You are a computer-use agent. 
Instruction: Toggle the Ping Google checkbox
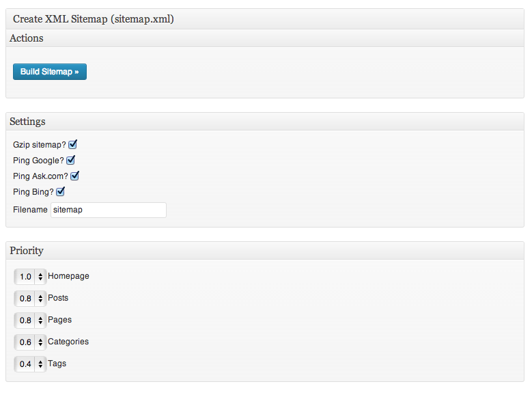pos(70,161)
